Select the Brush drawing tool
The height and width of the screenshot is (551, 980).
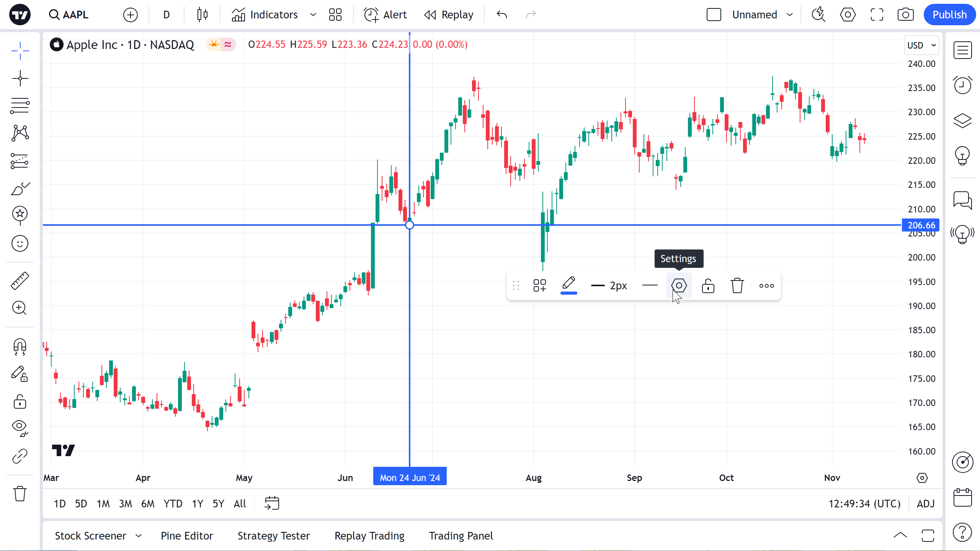pos(20,188)
